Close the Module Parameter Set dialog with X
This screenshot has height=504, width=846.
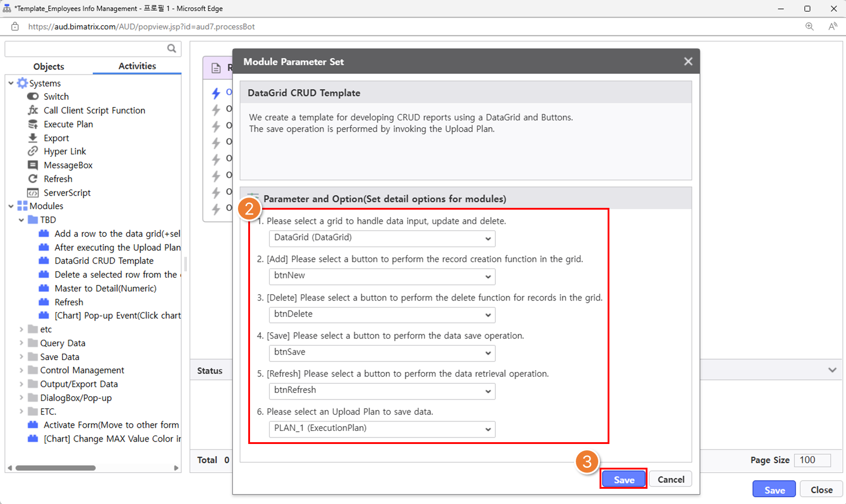click(688, 61)
